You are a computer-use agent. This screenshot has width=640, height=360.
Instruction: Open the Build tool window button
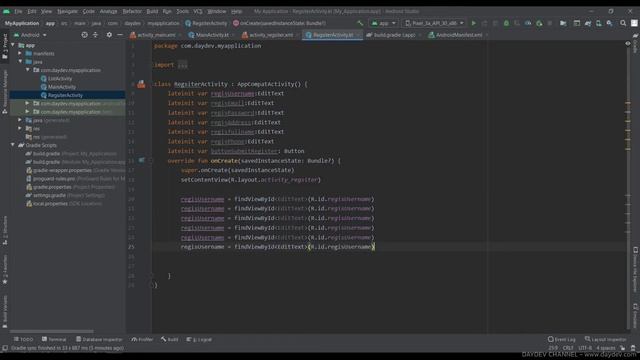(169, 339)
